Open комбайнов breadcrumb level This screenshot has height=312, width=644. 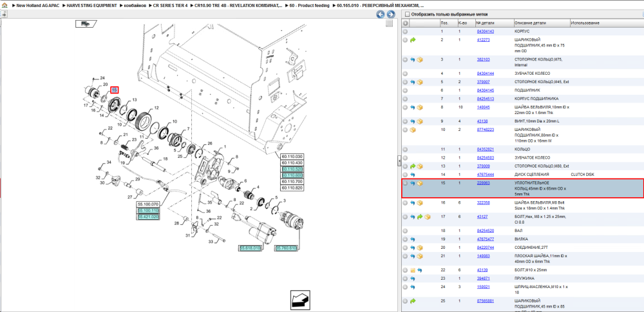coord(135,6)
